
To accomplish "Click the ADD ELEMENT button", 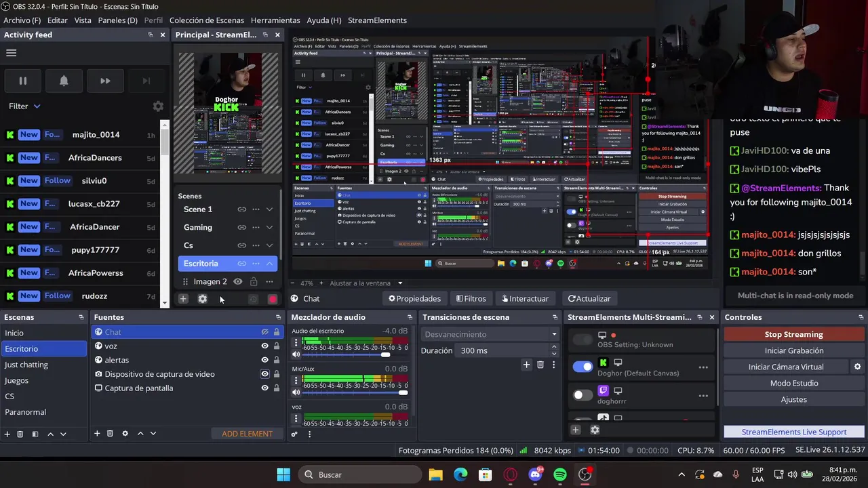I will [247, 434].
